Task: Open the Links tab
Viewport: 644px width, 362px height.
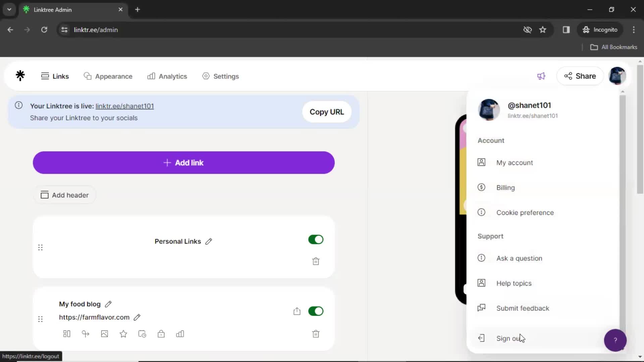Action: [x=55, y=76]
